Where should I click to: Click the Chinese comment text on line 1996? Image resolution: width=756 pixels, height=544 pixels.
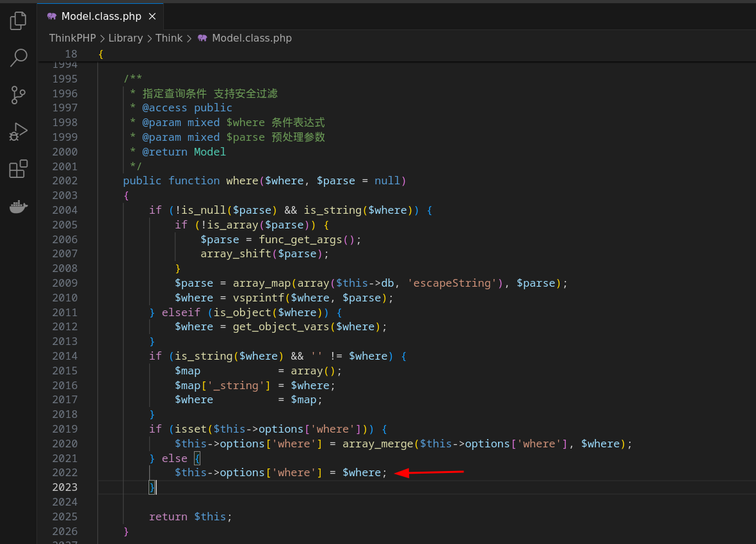pyautogui.click(x=210, y=93)
